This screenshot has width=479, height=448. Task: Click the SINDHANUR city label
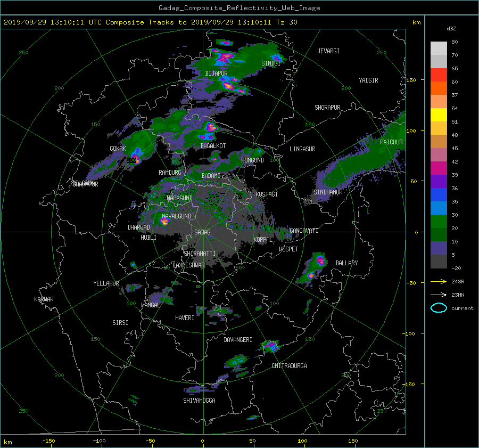tap(328, 192)
